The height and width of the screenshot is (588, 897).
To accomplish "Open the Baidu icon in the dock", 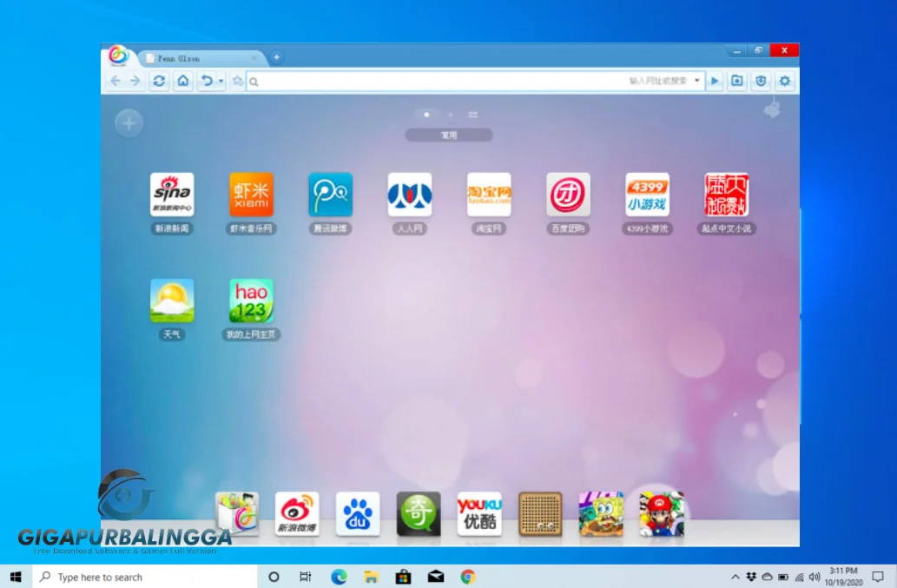I will (x=357, y=512).
